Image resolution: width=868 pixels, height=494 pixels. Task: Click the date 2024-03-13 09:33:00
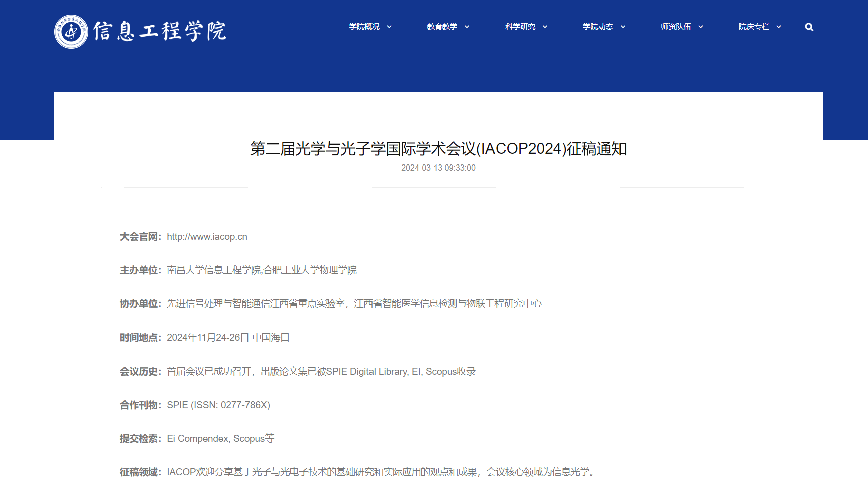point(438,168)
